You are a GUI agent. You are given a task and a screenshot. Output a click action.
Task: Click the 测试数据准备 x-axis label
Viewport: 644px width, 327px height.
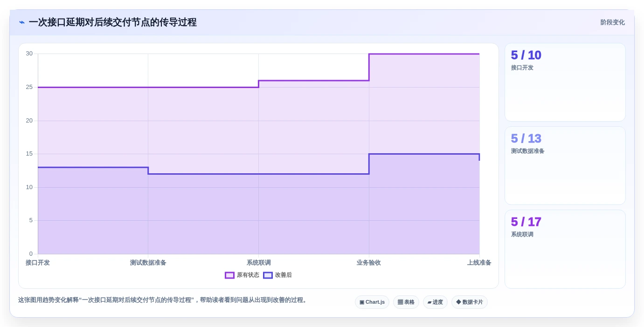[x=148, y=263]
